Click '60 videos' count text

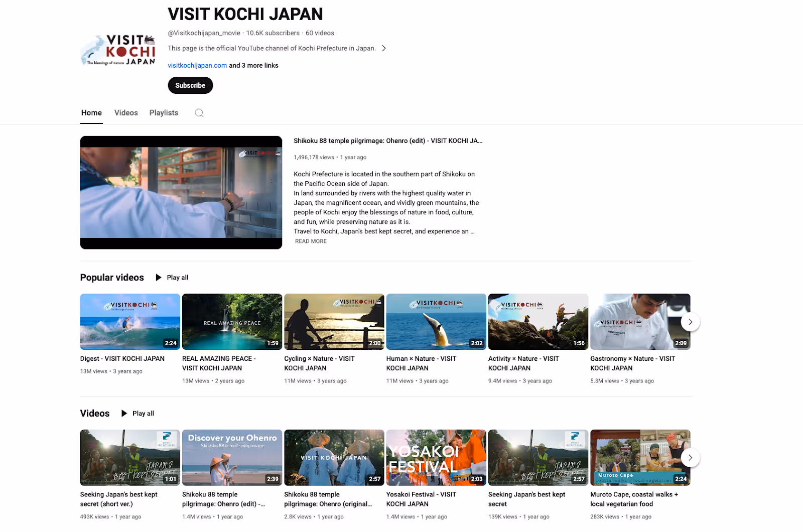[320, 33]
